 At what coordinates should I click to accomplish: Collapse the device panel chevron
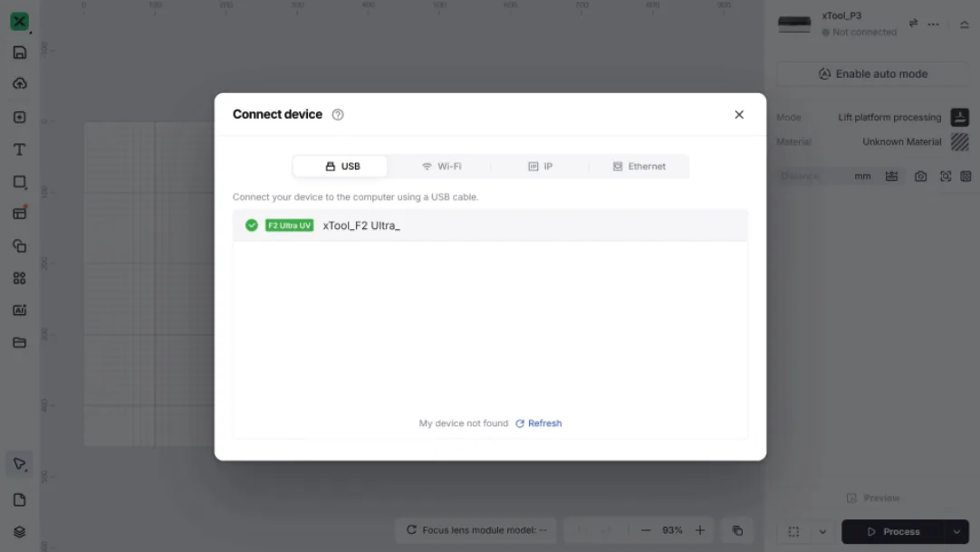[965, 25]
